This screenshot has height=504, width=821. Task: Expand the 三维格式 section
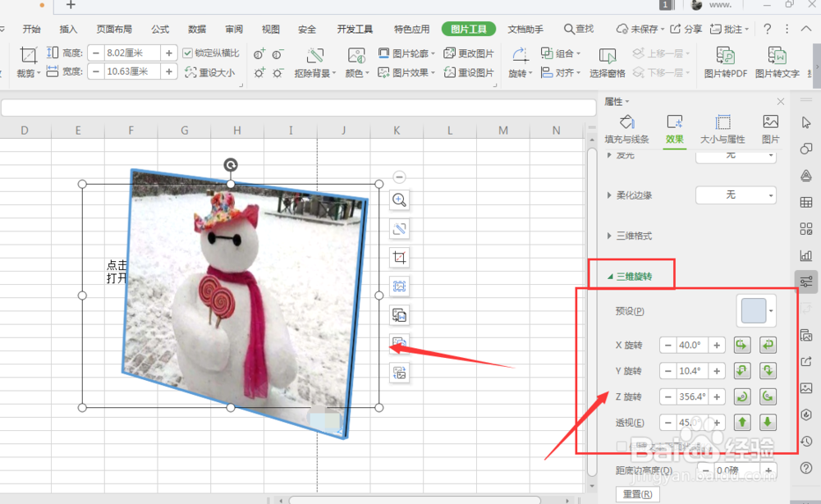click(609, 236)
